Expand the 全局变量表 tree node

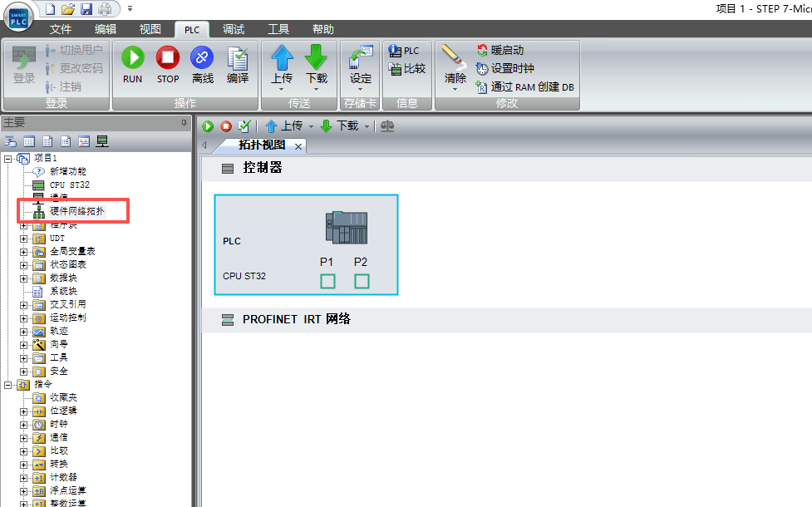23,252
